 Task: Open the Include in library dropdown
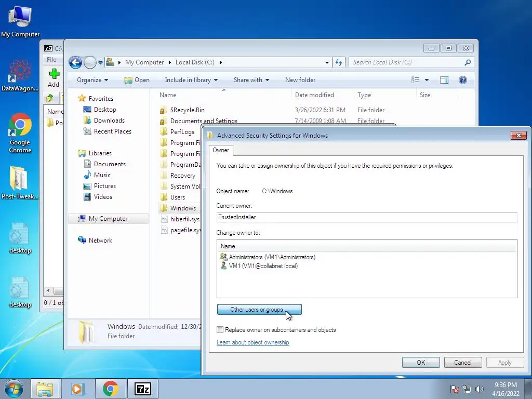coord(191,80)
